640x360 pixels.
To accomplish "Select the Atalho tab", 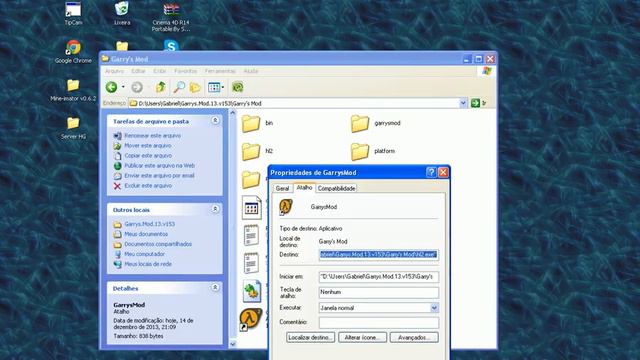I will (x=304, y=187).
